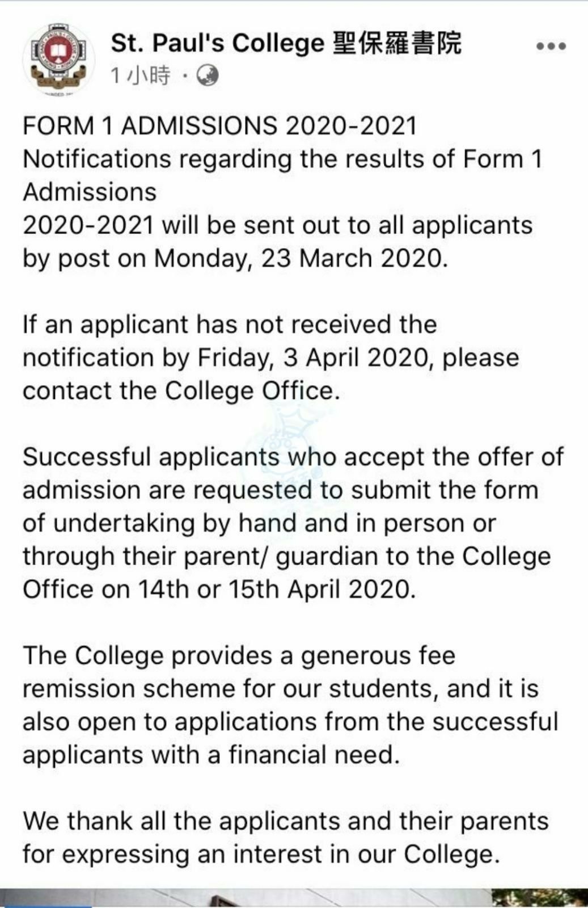The width and height of the screenshot is (588, 908).
Task: Click the "We thank all the applicants" line
Action: 285,822
